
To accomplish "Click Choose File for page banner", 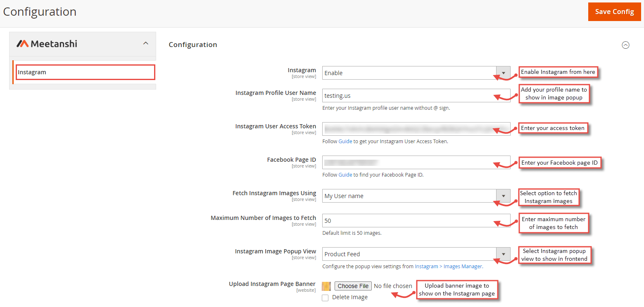I will point(353,286).
